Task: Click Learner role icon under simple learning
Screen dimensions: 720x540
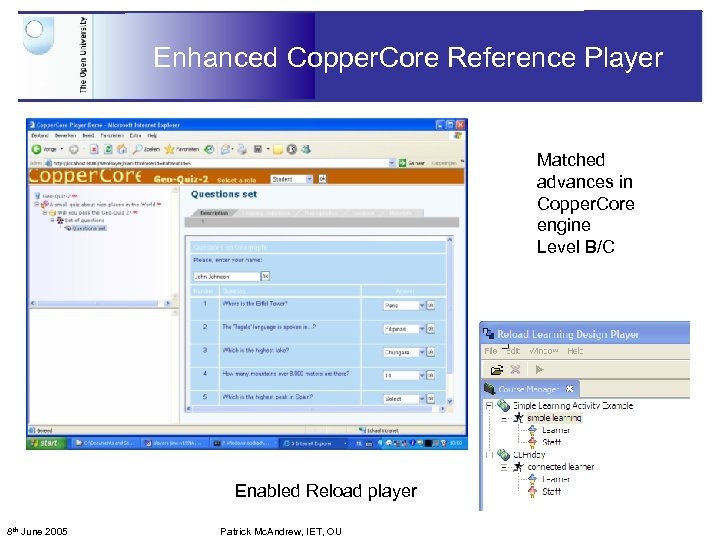Action: click(532, 430)
